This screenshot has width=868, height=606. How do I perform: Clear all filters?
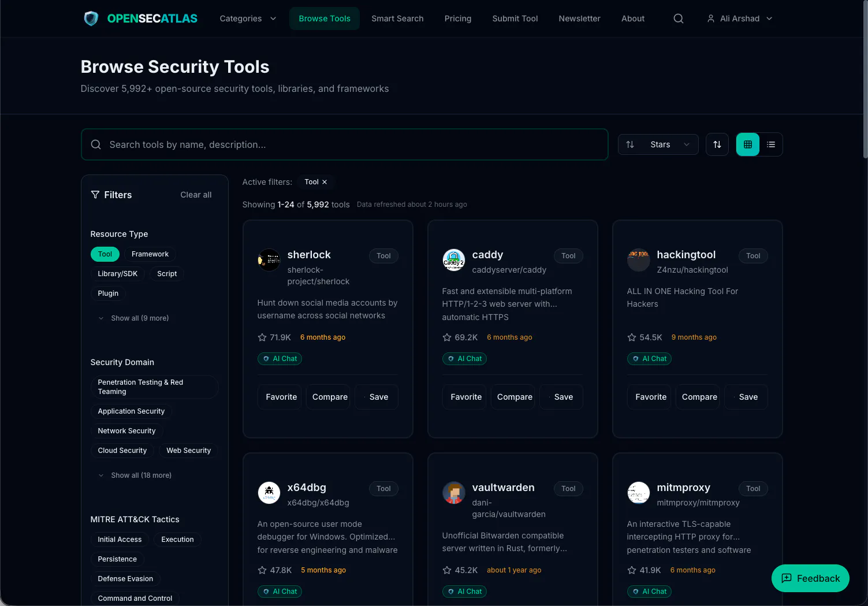coord(196,195)
